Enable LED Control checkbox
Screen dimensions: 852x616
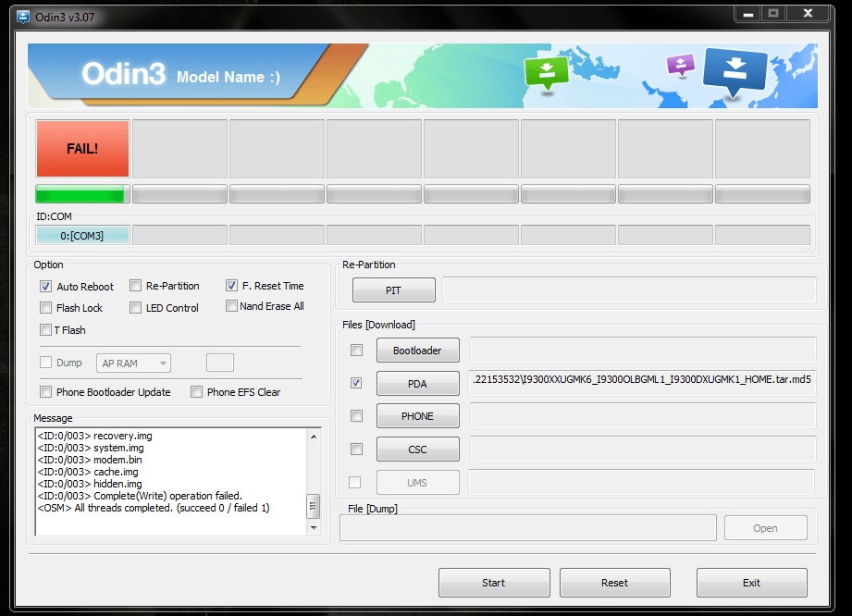[x=135, y=308]
